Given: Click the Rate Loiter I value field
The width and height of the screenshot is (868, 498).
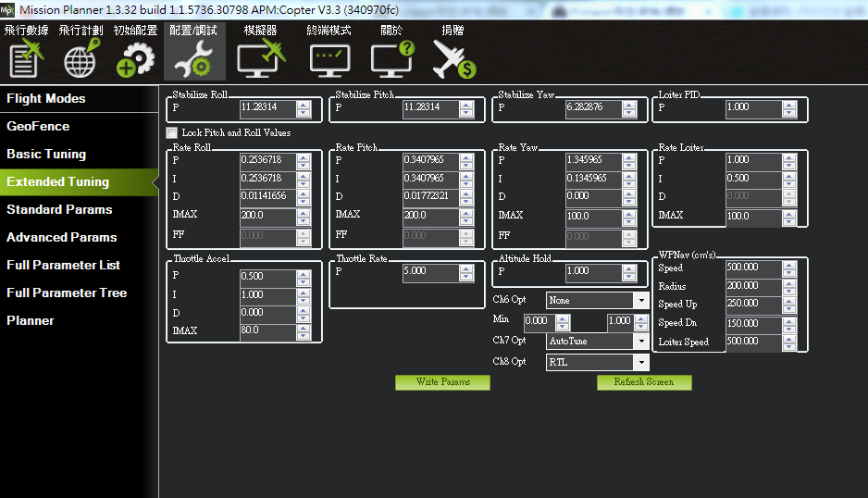Looking at the screenshot, I should pos(754,179).
